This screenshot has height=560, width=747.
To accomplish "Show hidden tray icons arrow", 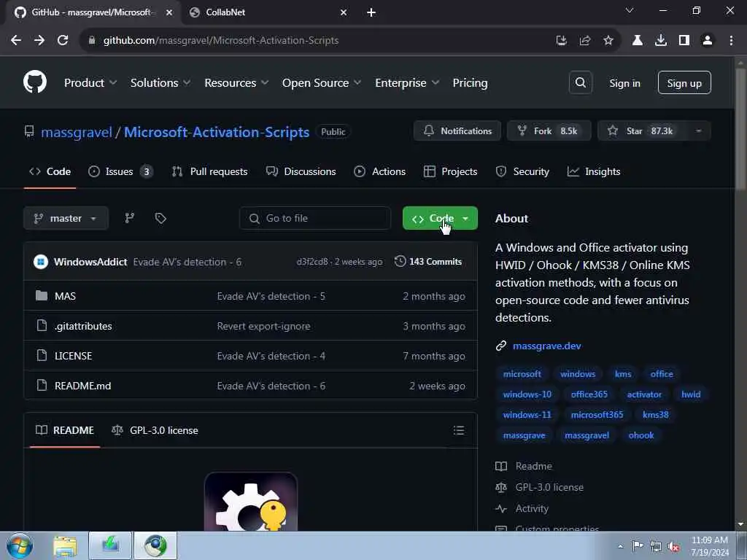I will [620, 546].
